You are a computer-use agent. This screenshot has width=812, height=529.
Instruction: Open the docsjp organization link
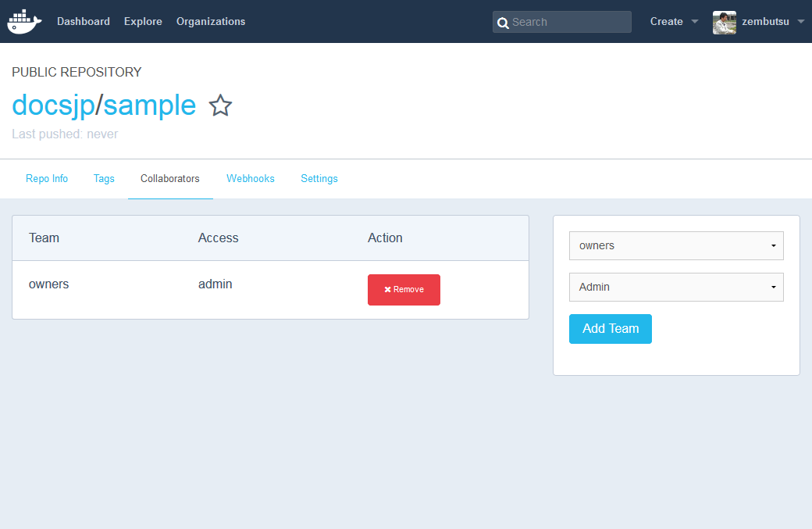53,105
